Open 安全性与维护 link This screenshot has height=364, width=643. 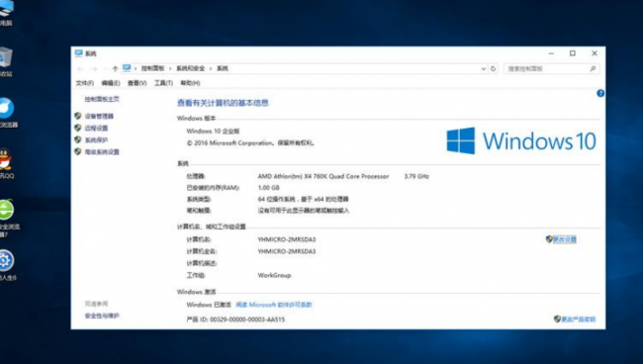point(102,316)
